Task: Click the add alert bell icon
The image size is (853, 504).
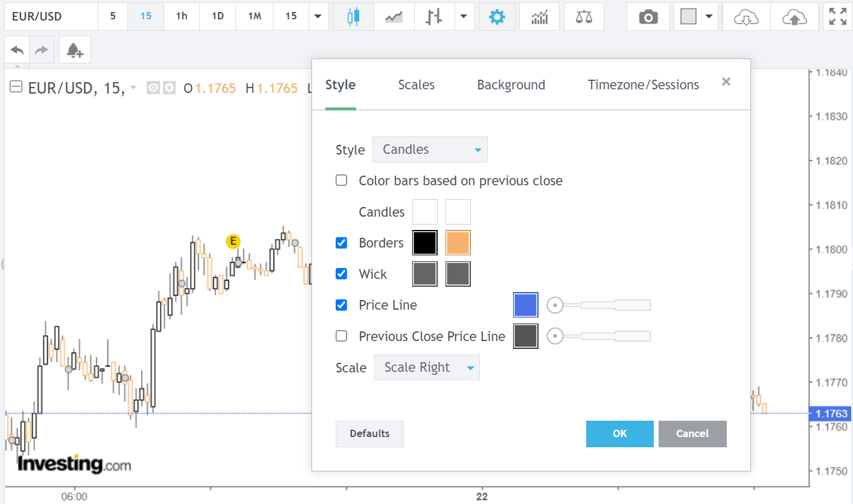Action: pos(75,50)
